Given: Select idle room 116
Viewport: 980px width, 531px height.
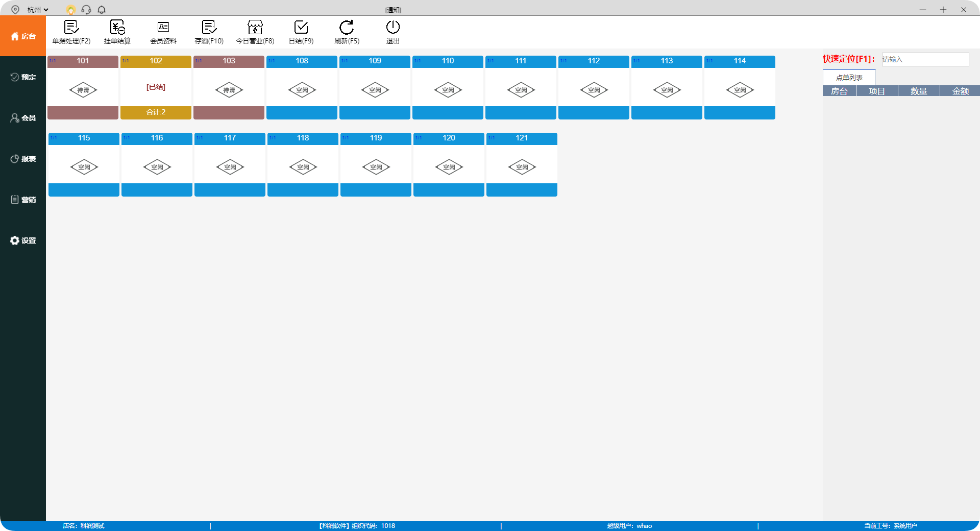Looking at the screenshot, I should click(157, 164).
